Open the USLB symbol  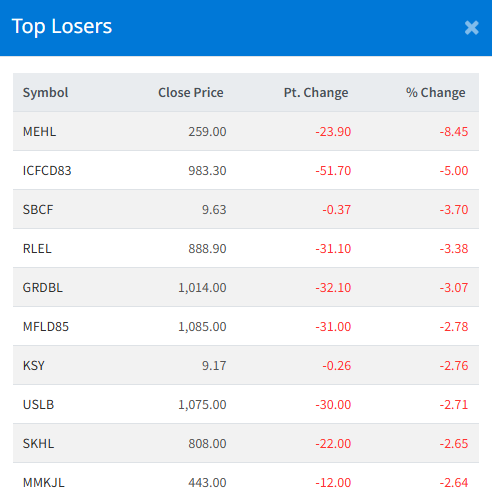click(x=38, y=404)
